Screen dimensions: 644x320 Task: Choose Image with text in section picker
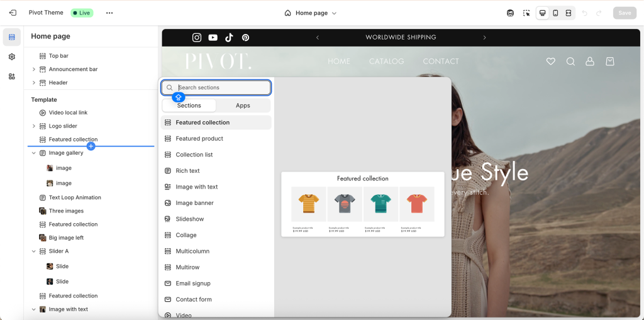pos(216,187)
